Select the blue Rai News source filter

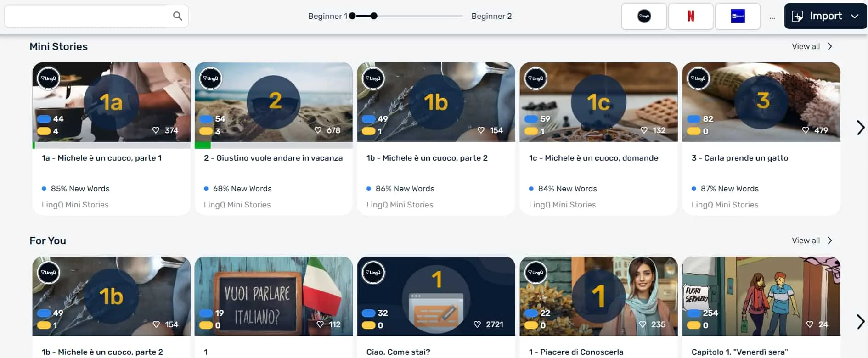click(738, 16)
